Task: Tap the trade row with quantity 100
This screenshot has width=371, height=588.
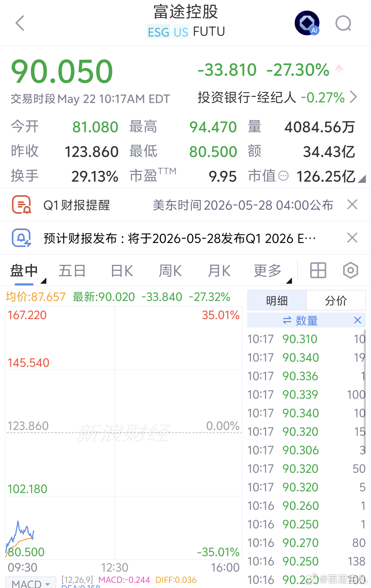Action: (x=306, y=395)
